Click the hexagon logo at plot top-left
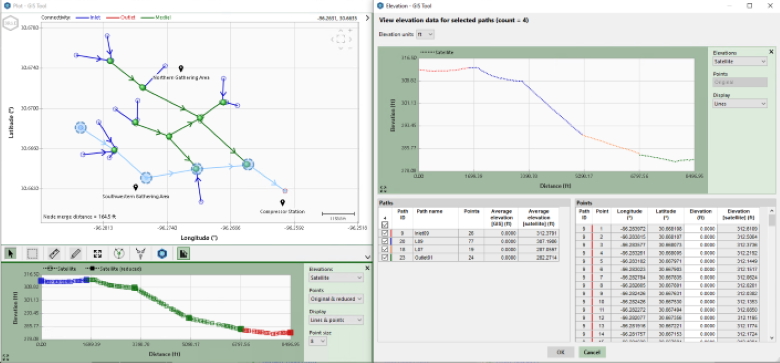Viewport: 780px width, 363px height. tap(11, 24)
